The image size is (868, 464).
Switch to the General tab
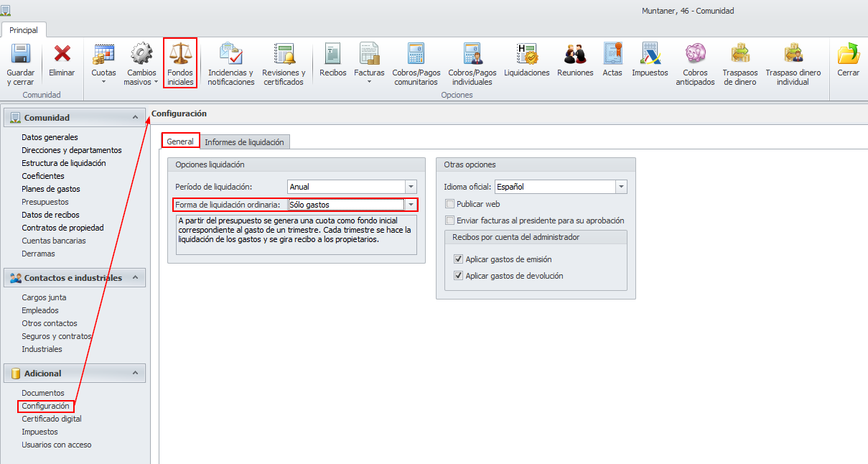tap(180, 141)
